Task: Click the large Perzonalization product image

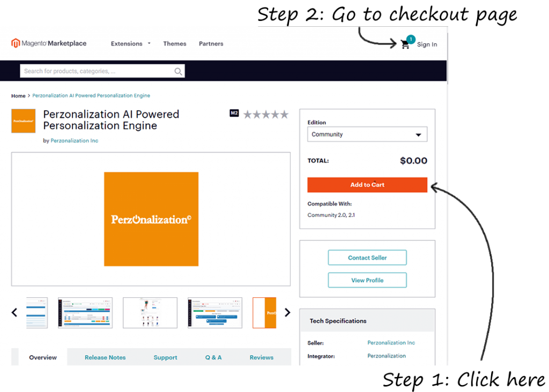Action: click(x=151, y=219)
